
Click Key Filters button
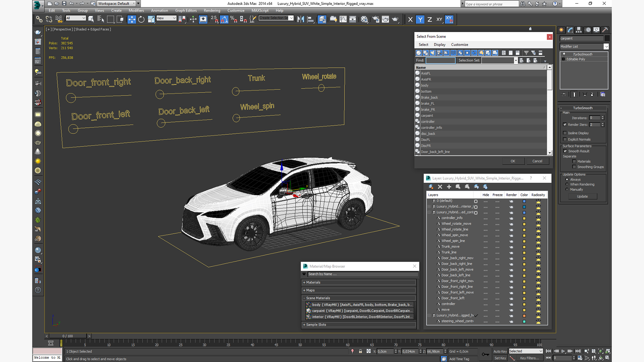[x=530, y=358]
